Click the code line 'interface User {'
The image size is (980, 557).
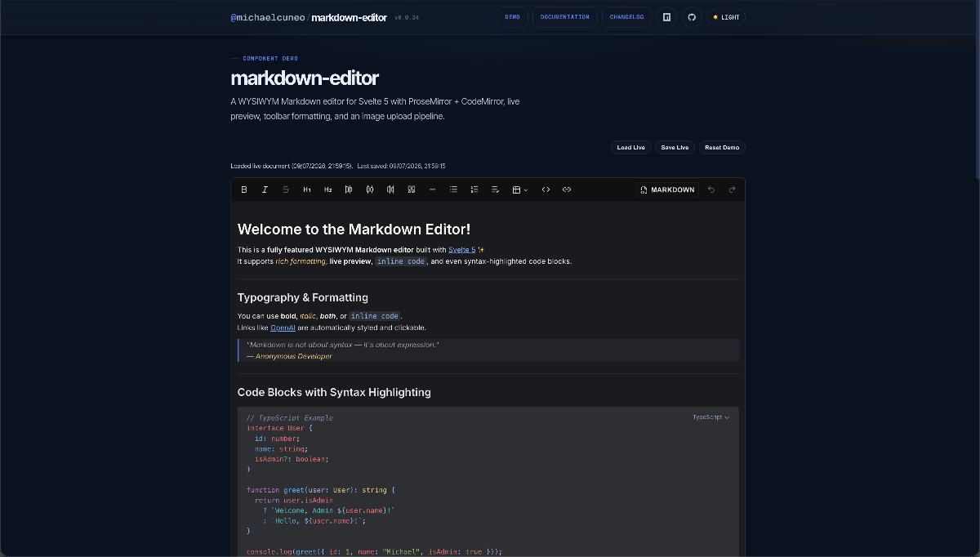[279, 428]
